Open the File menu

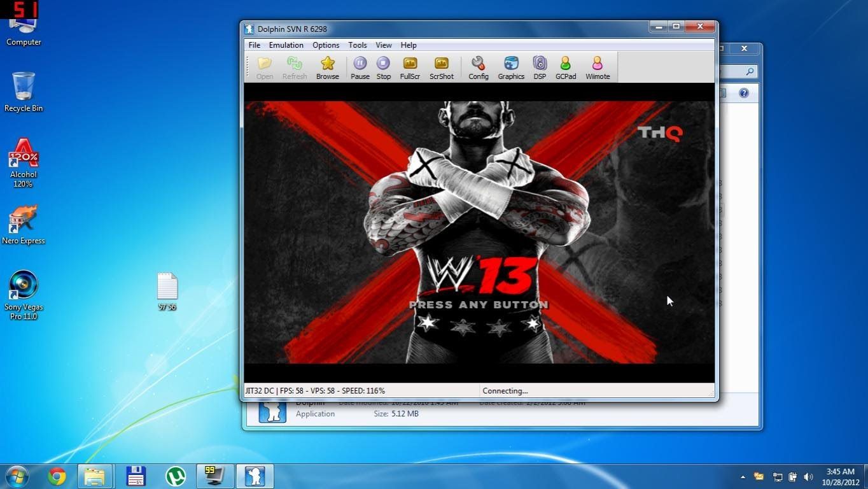pos(254,45)
